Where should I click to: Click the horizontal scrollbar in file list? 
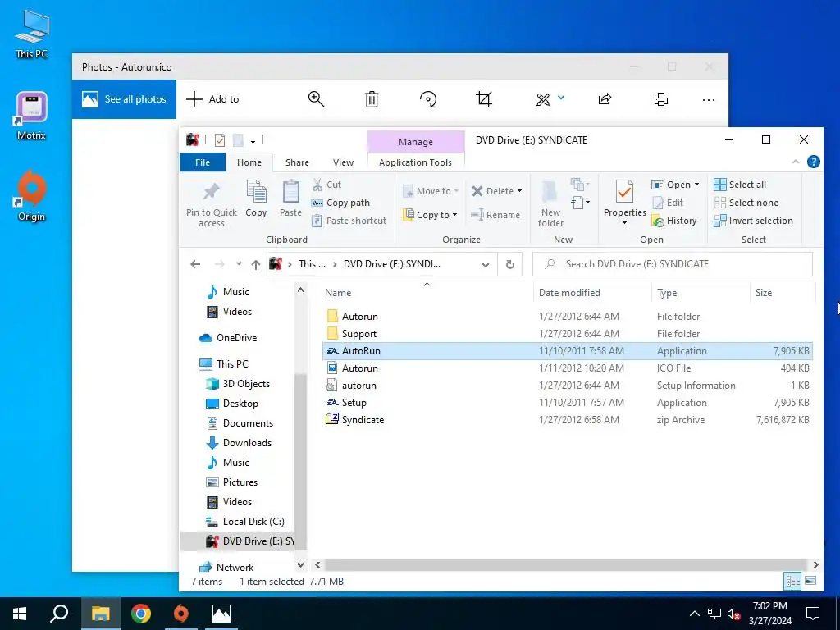(x=564, y=564)
